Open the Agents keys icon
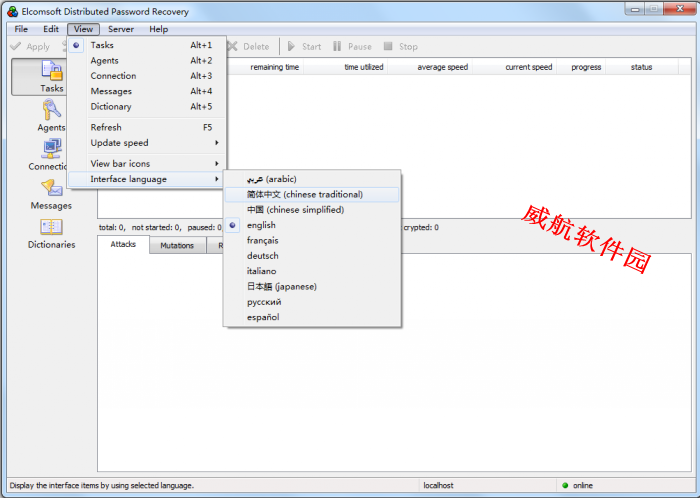This screenshot has height=498, width=700. [x=52, y=110]
